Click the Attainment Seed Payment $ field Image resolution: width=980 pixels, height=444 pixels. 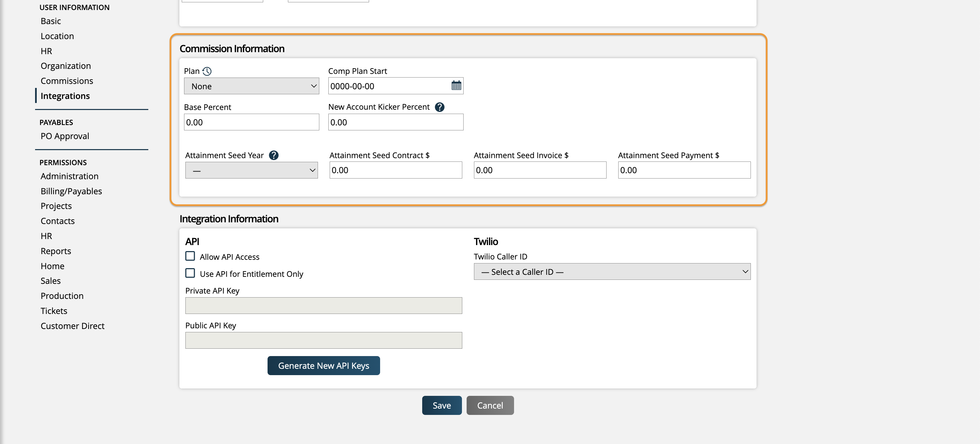[x=684, y=170]
